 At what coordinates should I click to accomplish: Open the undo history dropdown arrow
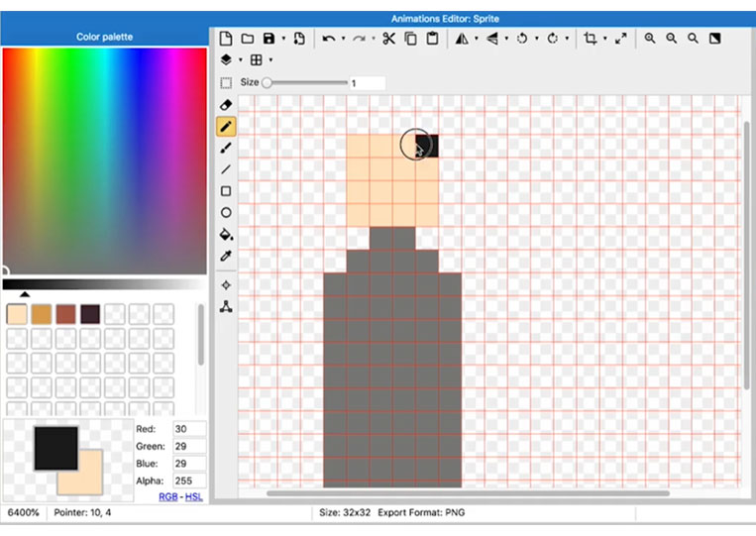343,39
